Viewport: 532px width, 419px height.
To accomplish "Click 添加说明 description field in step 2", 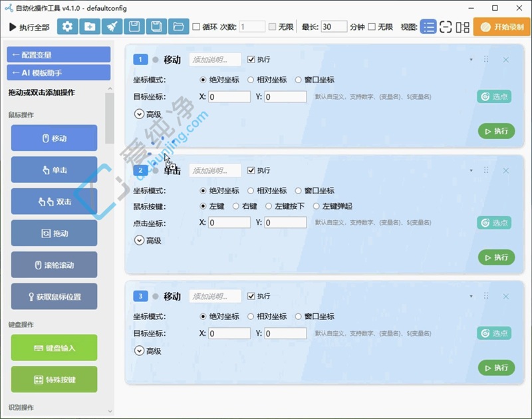I will coord(215,170).
